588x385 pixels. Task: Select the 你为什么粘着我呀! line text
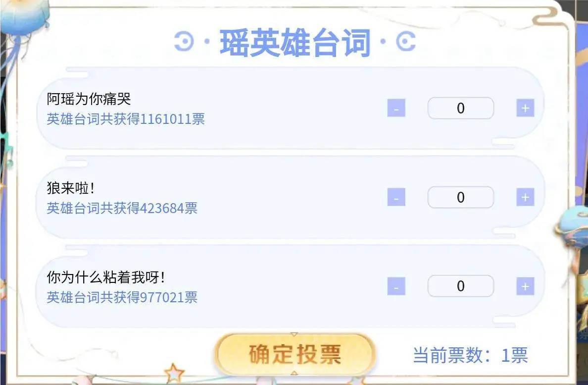pos(105,277)
